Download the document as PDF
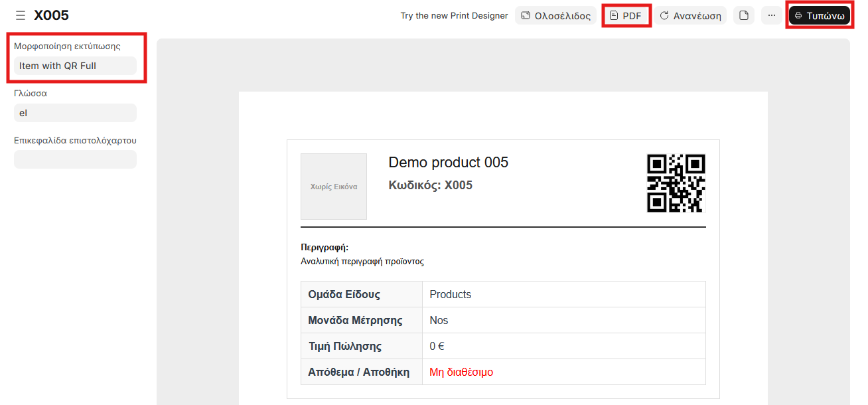Image resolution: width=868 pixels, height=405 pixels. pos(626,15)
